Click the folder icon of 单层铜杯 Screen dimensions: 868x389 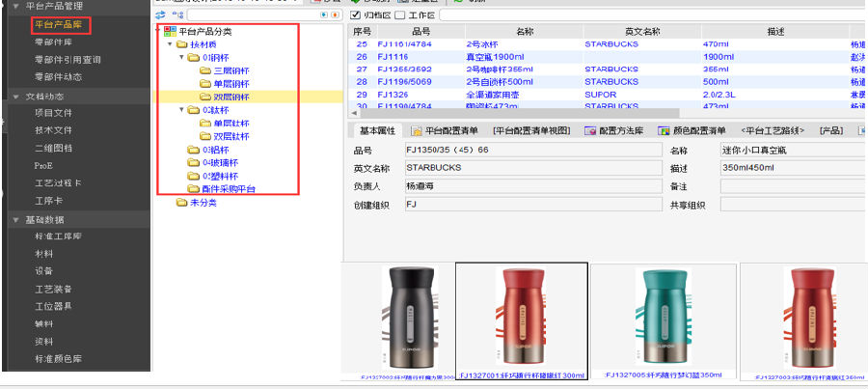pyautogui.click(x=205, y=84)
